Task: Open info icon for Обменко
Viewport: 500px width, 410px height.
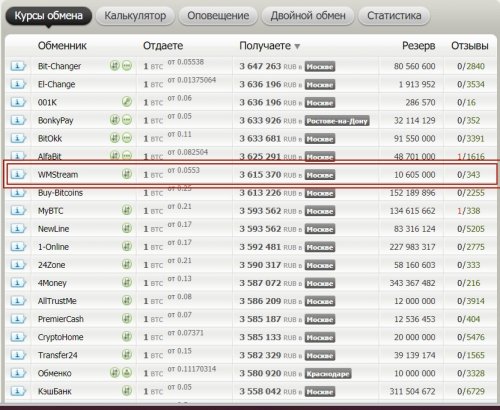Action: click(18, 373)
